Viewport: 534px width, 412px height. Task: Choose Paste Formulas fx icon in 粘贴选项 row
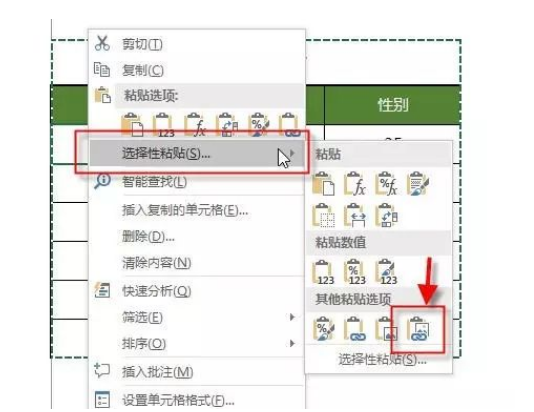195,125
